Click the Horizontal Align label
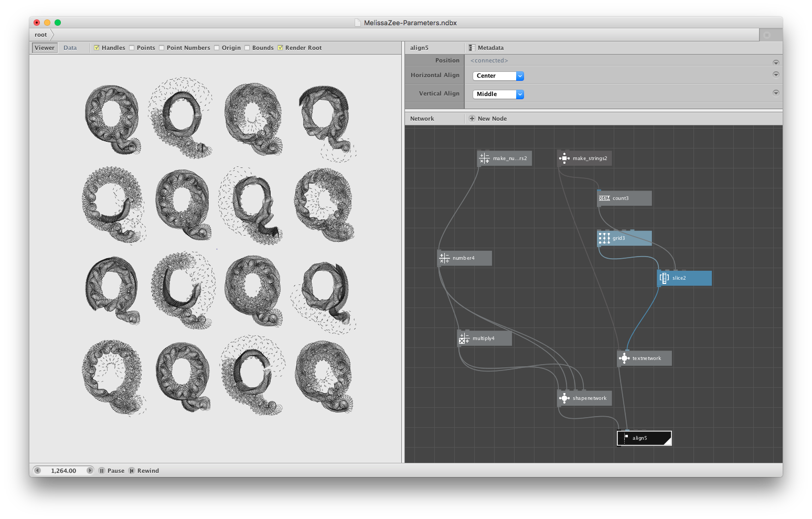This screenshot has height=519, width=812. [435, 75]
